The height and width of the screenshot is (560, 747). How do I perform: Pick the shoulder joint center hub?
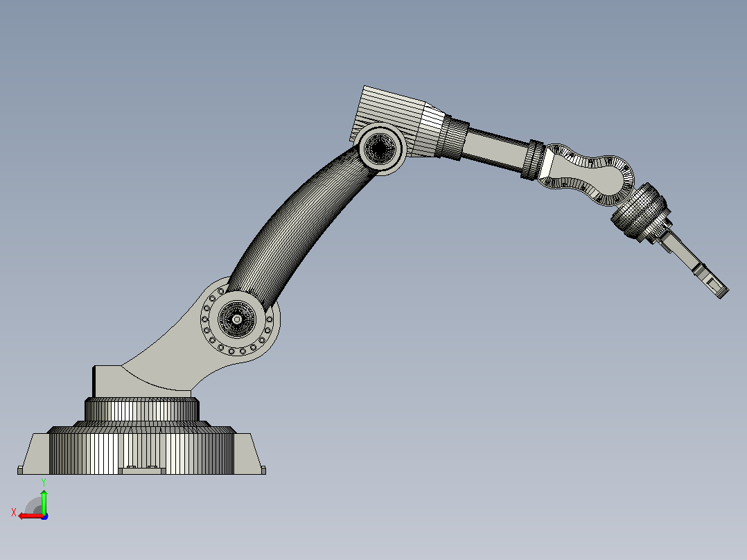click(x=237, y=320)
